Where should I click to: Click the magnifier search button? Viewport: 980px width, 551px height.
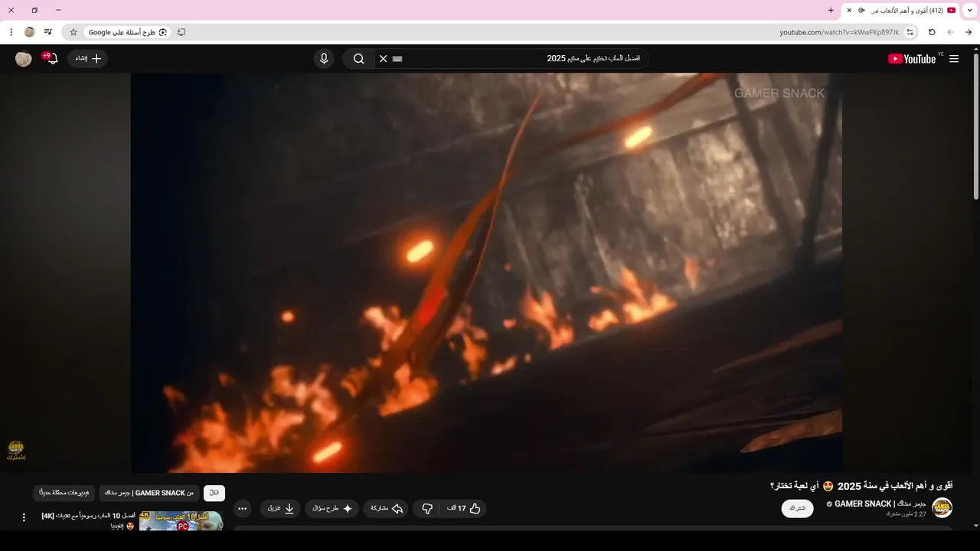358,59
